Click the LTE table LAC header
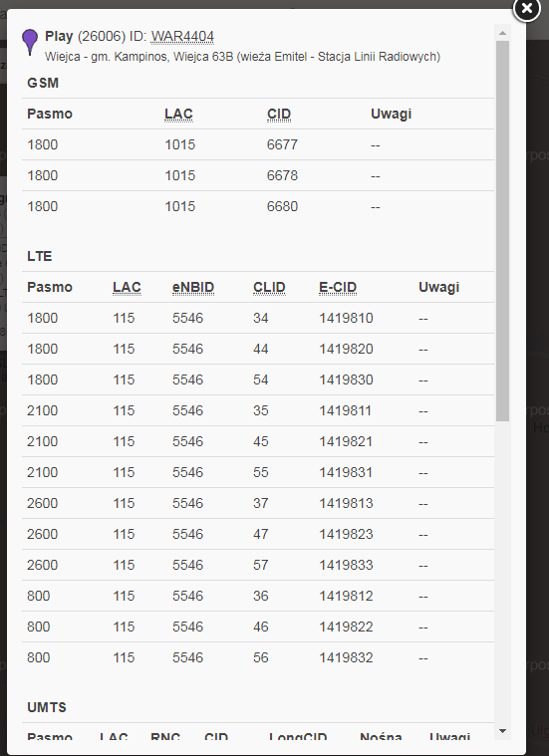Screen dimensions: 549x756 pyautogui.click(x=127, y=287)
